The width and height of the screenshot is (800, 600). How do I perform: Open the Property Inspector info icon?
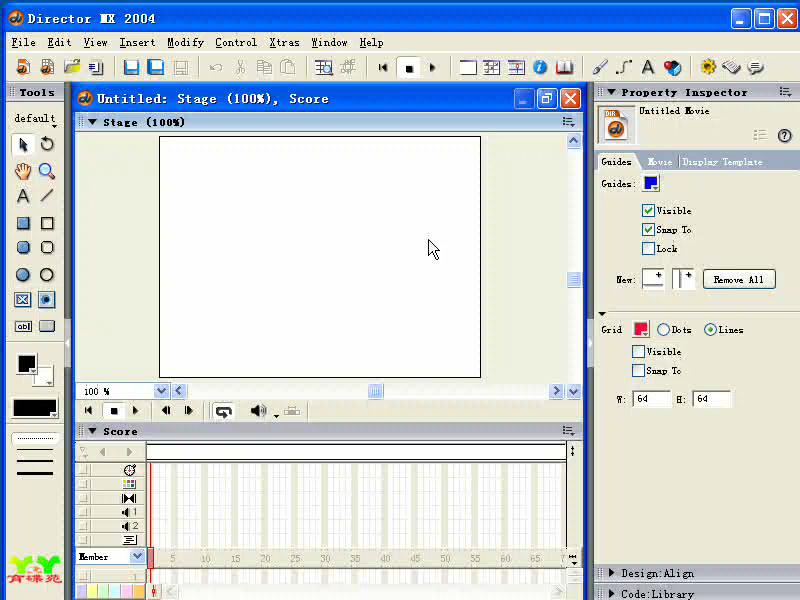click(540, 67)
